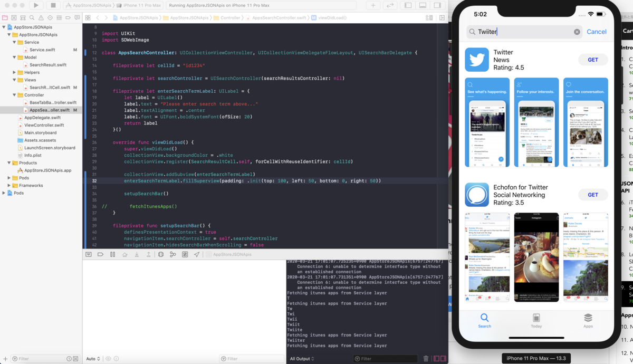The width and height of the screenshot is (633, 364).
Task: Switch to Apps tab in simulator
Action: coord(588,321)
